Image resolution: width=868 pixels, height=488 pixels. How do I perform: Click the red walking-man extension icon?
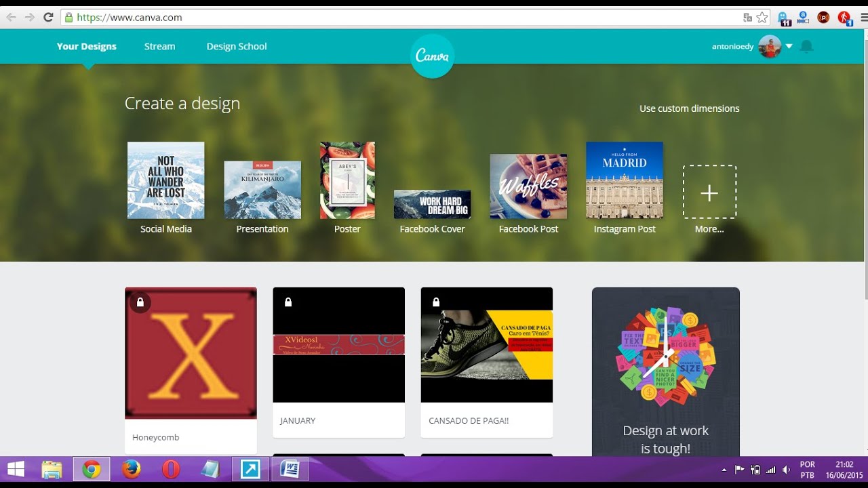(x=844, y=18)
